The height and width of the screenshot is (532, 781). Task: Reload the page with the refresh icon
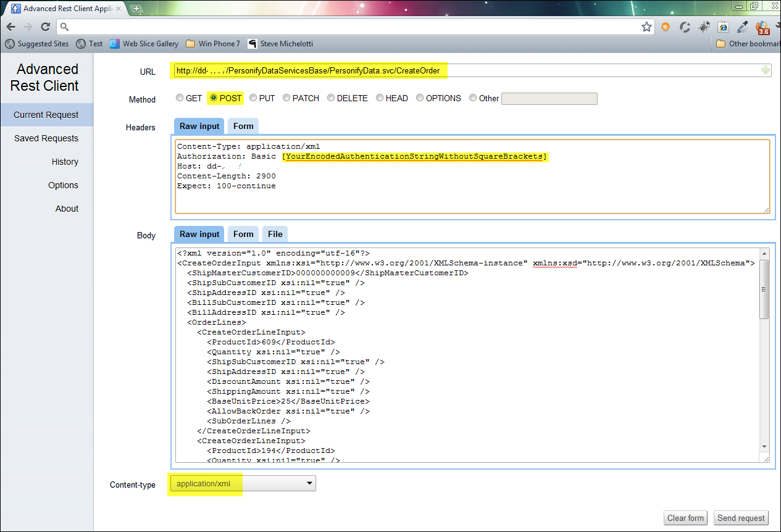(45, 27)
